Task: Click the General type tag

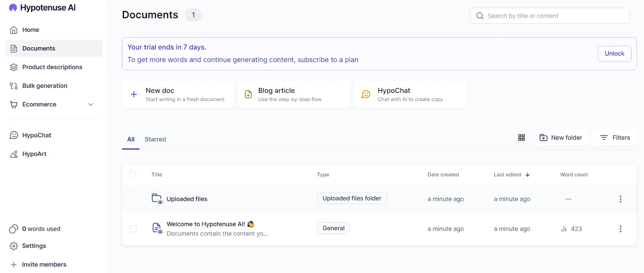Action: tap(333, 228)
